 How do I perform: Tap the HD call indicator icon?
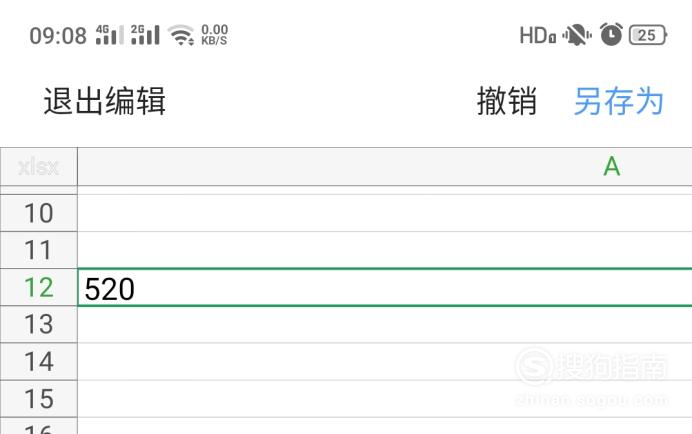point(538,35)
